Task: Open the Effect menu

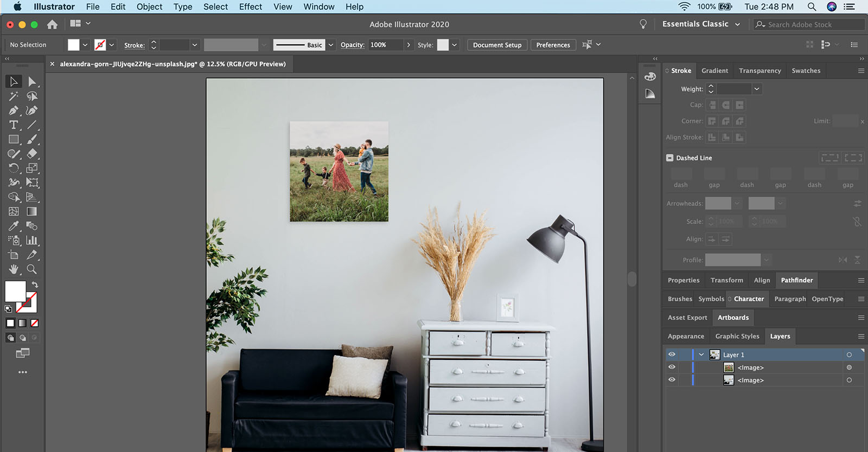Action: click(250, 7)
